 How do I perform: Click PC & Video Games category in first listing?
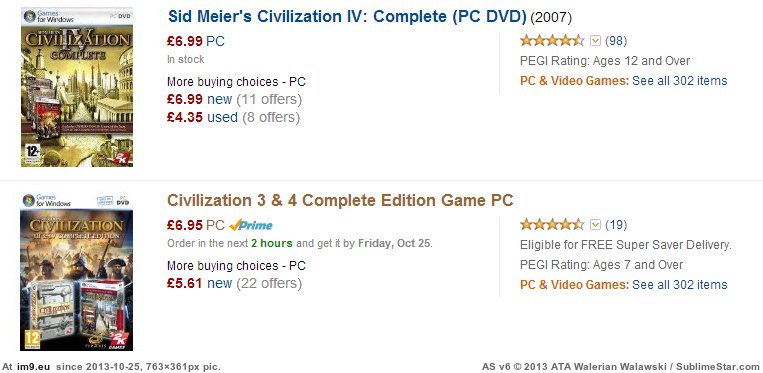[x=574, y=81]
